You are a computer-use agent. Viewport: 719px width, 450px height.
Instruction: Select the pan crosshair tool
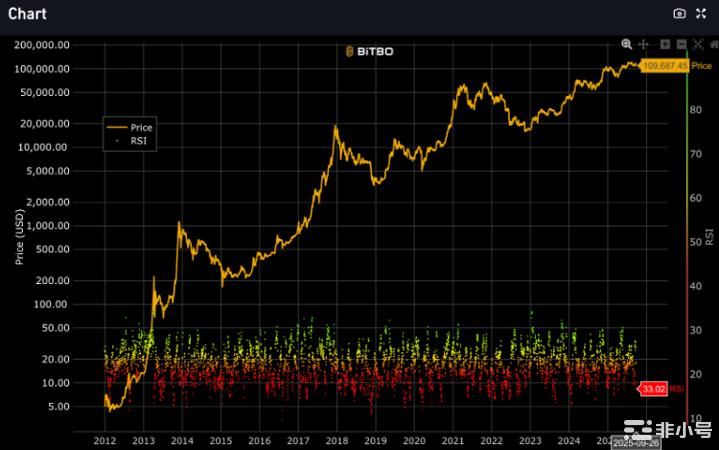click(643, 44)
